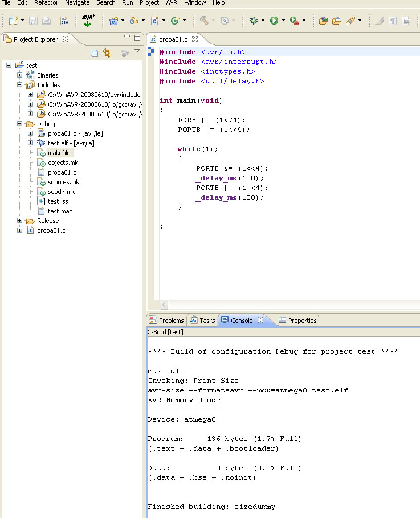This screenshot has height=518, width=420.
Task: Expand the Release folder
Action: (20, 221)
